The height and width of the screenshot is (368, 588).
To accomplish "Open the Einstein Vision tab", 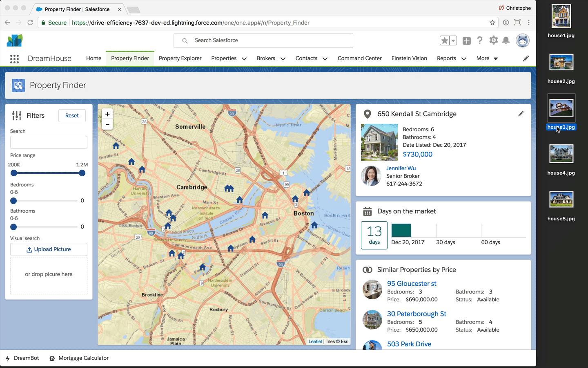I will coord(409,58).
